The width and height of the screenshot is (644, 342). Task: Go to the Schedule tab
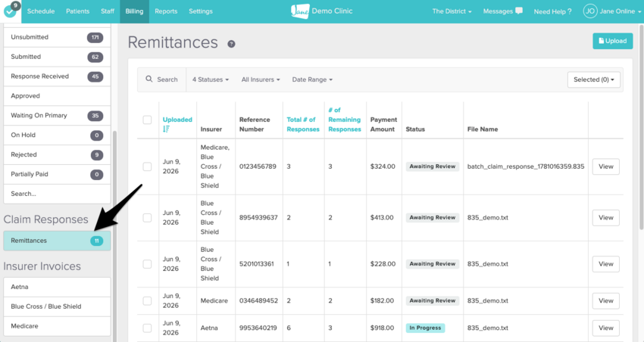point(41,11)
